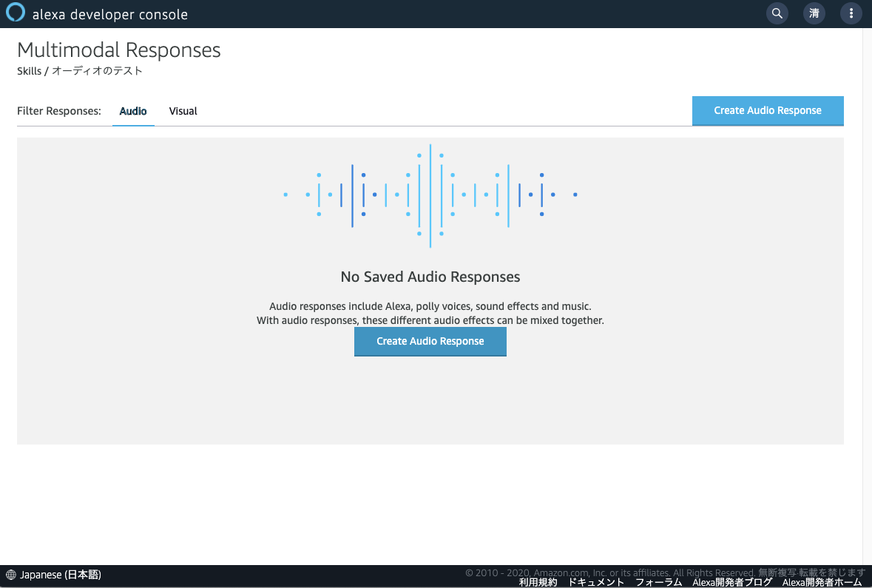The height and width of the screenshot is (588, 872).
Task: Open the Japanese (日本語) language selector
Action: [x=61, y=575]
